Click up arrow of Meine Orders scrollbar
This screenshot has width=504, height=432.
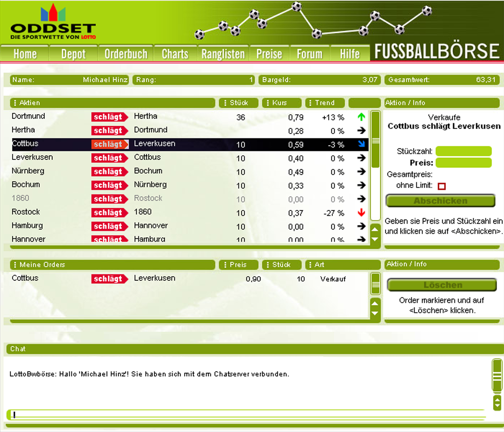coord(375,303)
